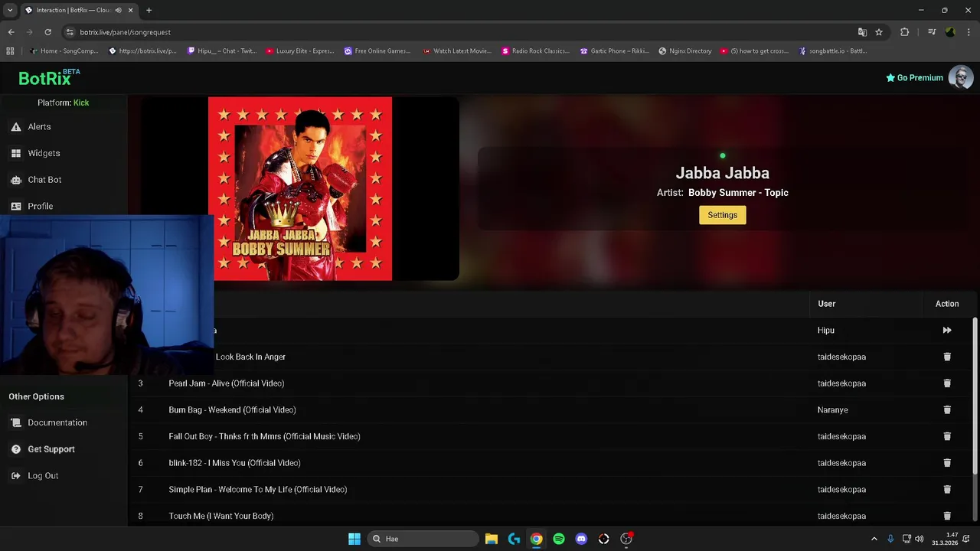Open the browser extensions icon
The width and height of the screenshot is (980, 551).
pyautogui.click(x=904, y=32)
